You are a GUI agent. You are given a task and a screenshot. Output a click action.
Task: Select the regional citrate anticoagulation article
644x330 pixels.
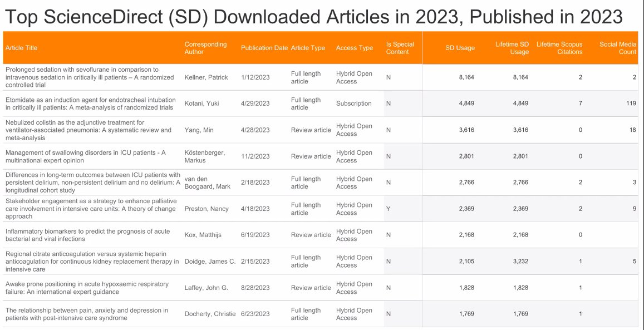point(92,261)
